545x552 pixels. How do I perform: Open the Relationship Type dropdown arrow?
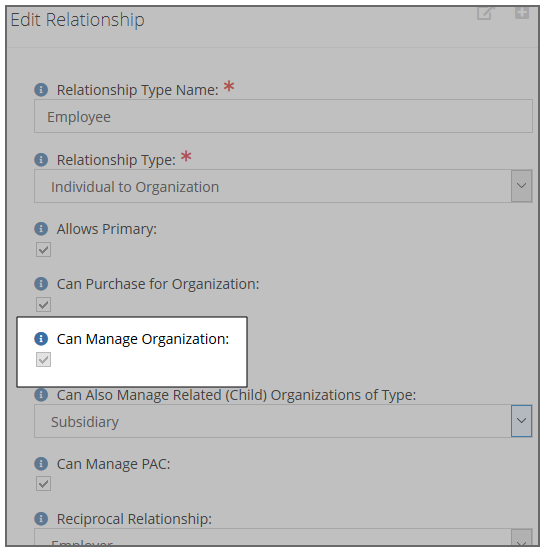coord(521,186)
